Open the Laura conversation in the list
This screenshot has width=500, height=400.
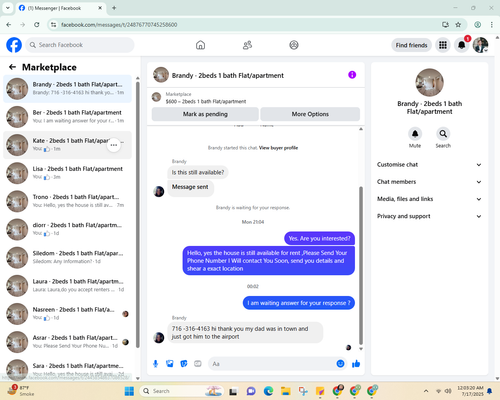point(68,286)
